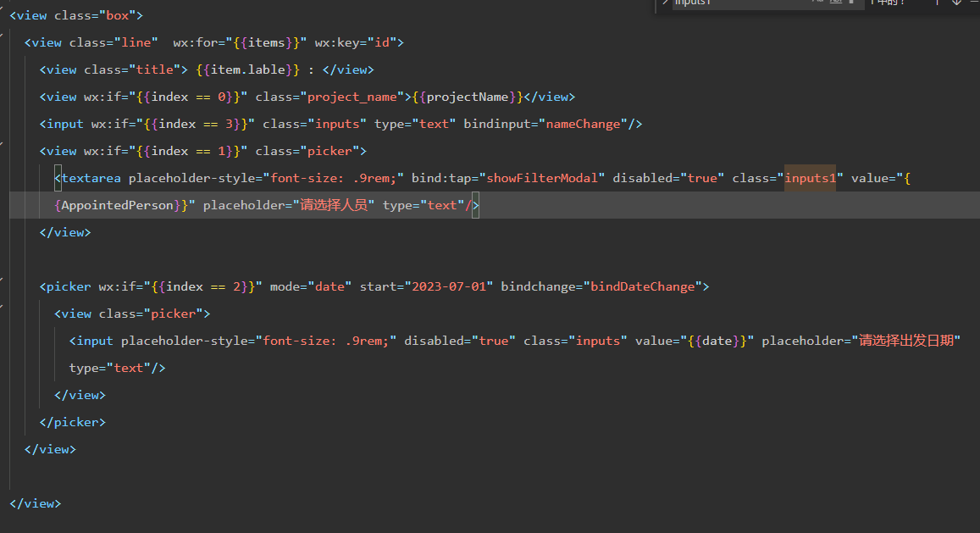Click the "picker" class inside the picker tag
Screen dimensions: 980x533
173,314
